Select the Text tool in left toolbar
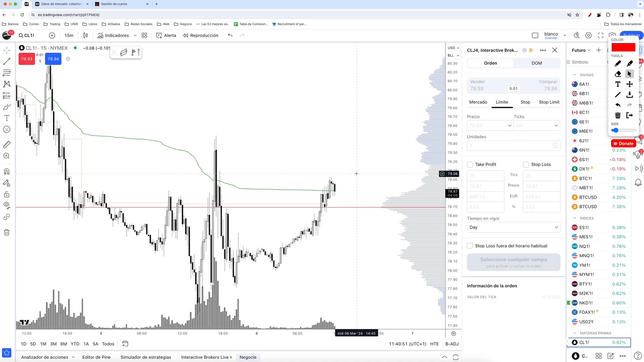 tap(7, 118)
